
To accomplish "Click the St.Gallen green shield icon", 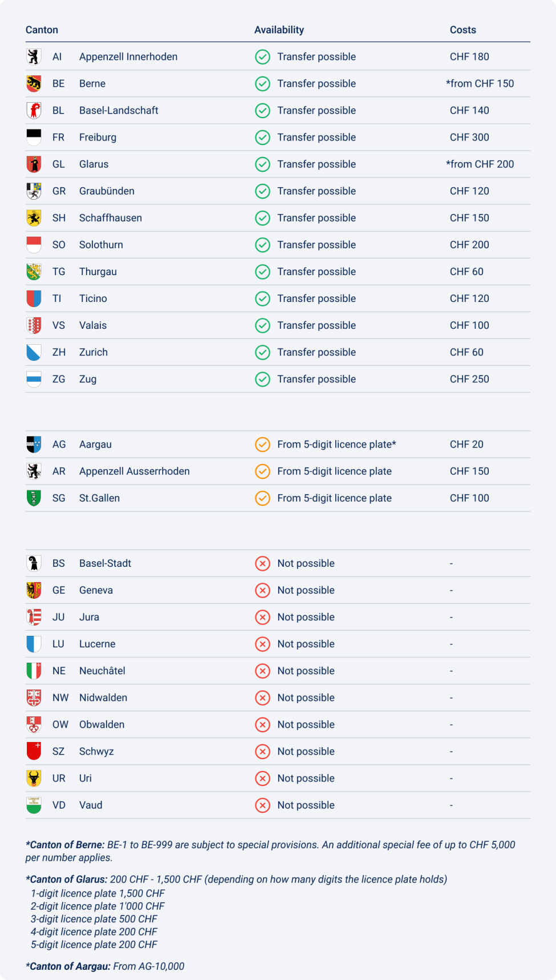I will click(x=34, y=498).
